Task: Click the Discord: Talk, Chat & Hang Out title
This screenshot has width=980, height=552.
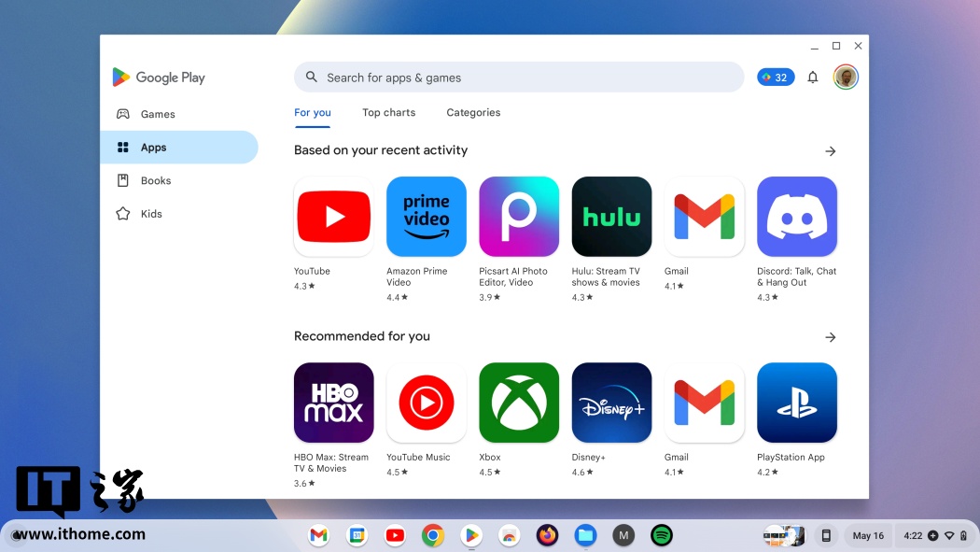Action: [796, 276]
